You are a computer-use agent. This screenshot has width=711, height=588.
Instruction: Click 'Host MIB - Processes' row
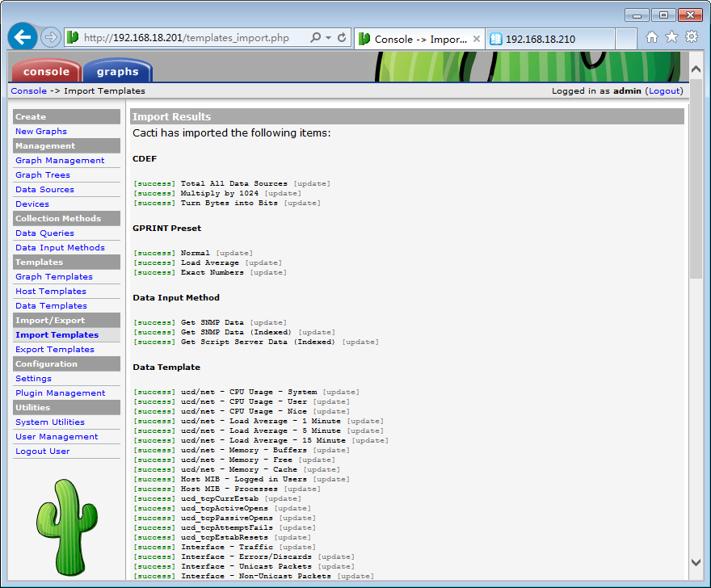(227, 489)
